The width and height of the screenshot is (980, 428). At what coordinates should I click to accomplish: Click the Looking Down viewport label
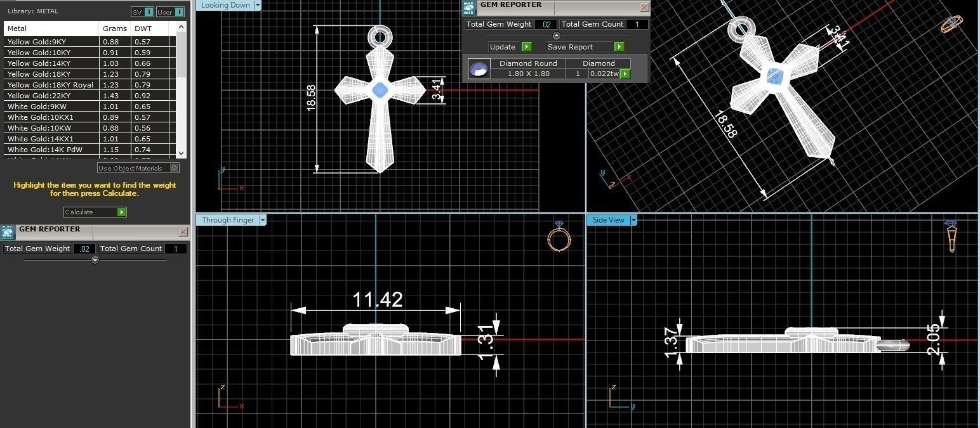click(225, 5)
